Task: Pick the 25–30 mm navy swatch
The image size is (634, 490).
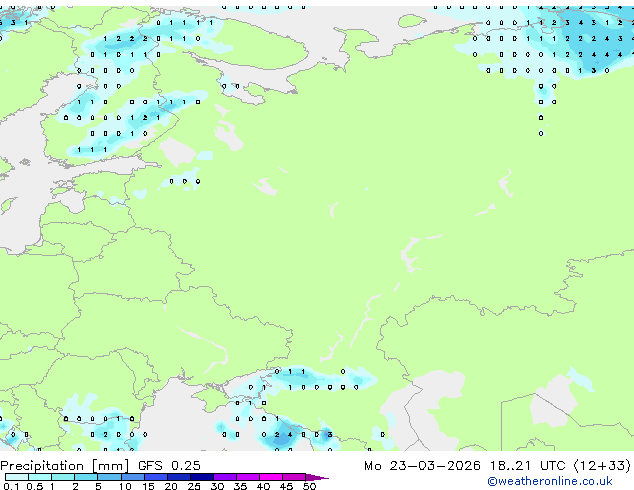Action: tap(202, 477)
